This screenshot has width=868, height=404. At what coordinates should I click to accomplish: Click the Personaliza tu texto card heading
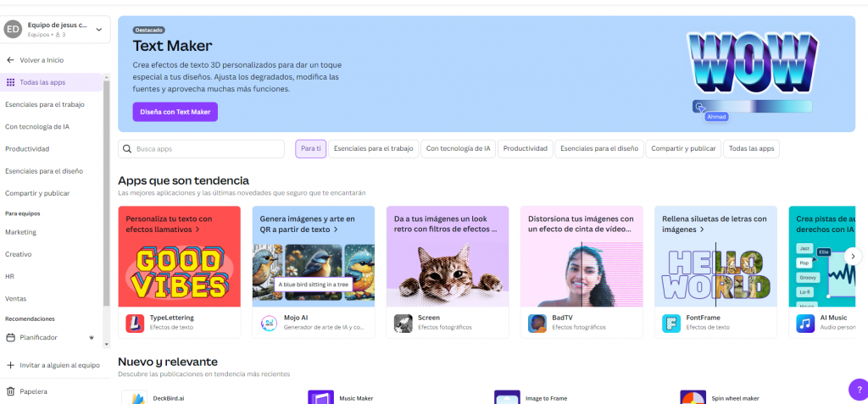click(x=169, y=224)
